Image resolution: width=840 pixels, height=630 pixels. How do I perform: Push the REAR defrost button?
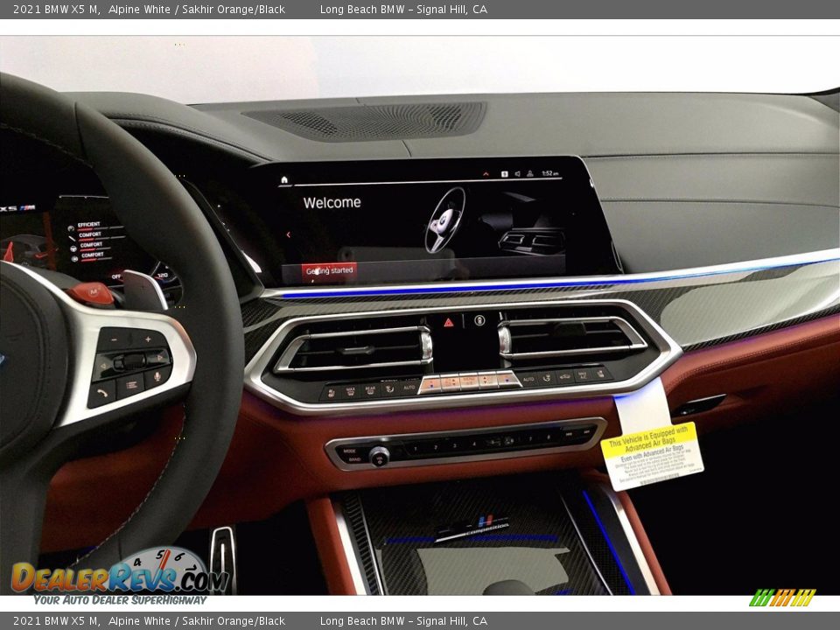click(370, 390)
